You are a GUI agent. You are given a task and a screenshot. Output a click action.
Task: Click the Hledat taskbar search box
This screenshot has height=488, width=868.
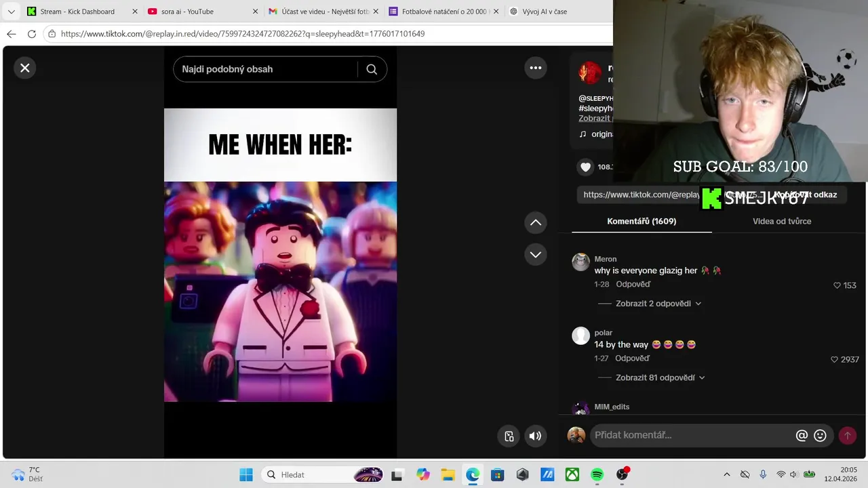pos(321,474)
